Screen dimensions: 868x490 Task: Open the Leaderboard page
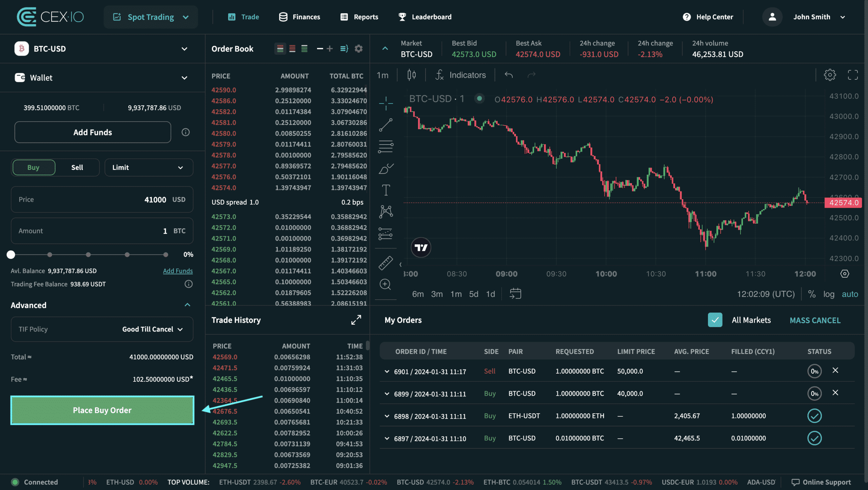[x=425, y=17]
